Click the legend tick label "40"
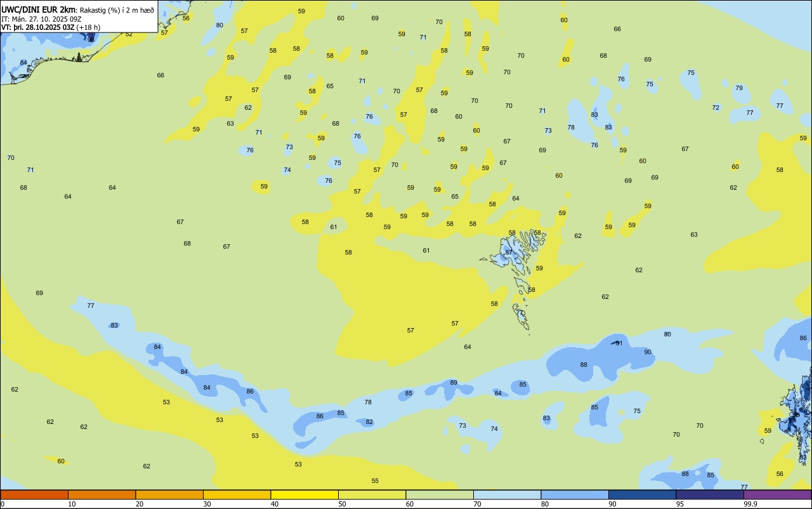Screen dimensions: 812x509 point(275,504)
